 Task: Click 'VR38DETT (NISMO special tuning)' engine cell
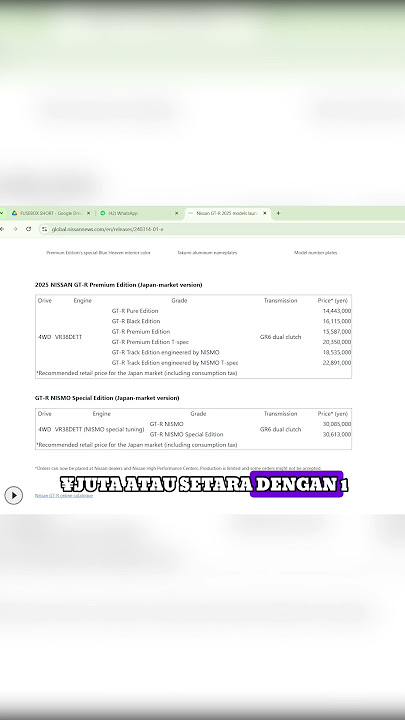click(x=99, y=429)
